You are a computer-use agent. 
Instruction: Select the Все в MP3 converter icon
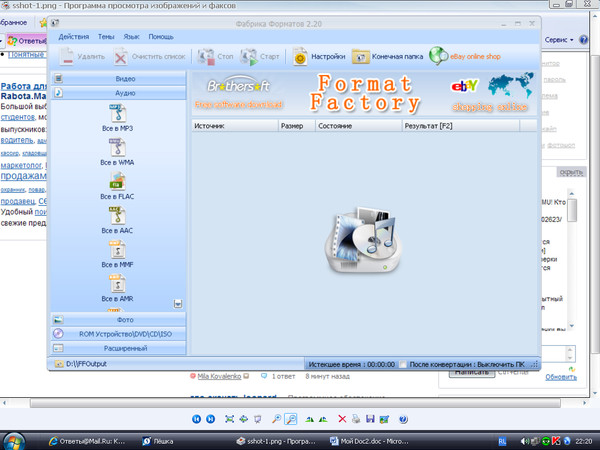(117, 113)
